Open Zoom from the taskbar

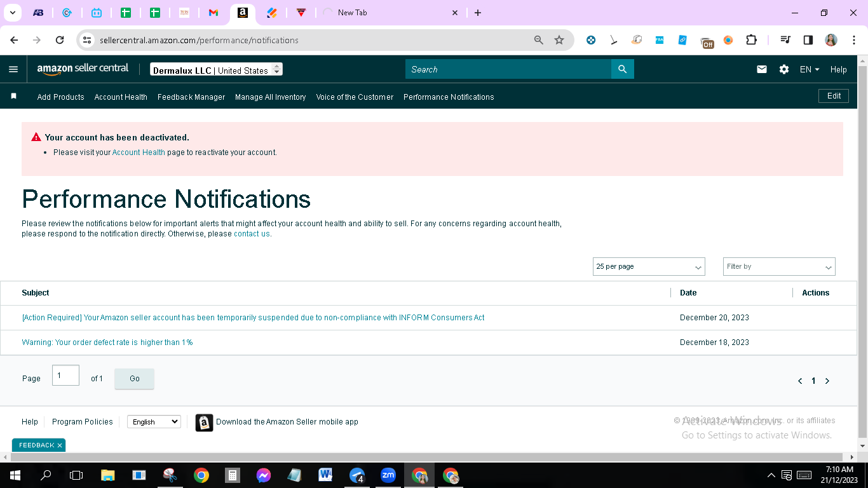(388, 475)
